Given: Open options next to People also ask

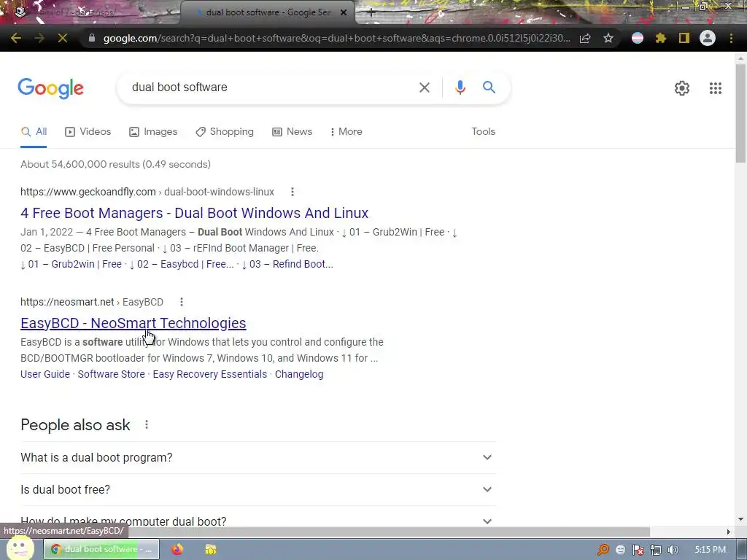Looking at the screenshot, I should point(147,424).
